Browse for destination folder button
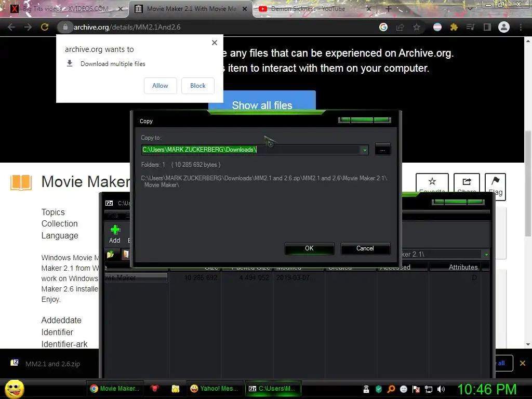The image size is (532, 399). pyautogui.click(x=382, y=150)
